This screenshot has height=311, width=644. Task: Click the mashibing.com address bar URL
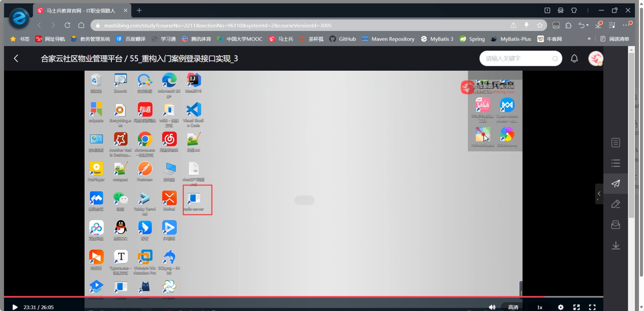pos(218,26)
